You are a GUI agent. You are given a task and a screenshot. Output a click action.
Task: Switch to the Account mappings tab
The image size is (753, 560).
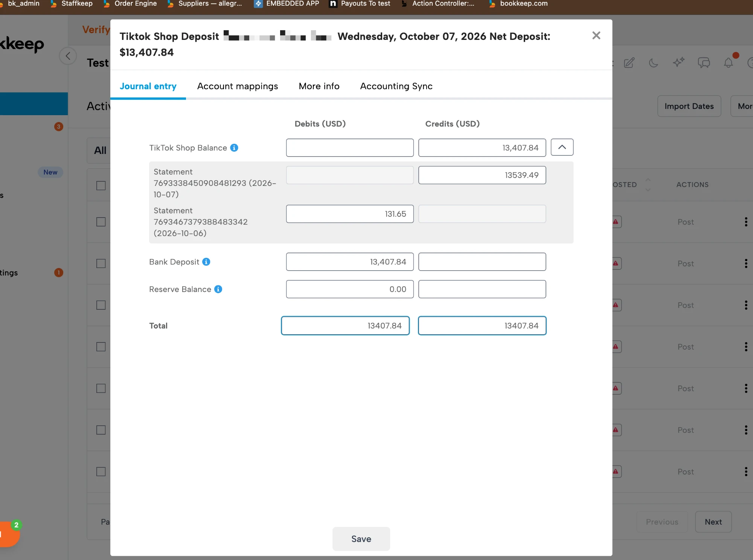[x=238, y=86]
